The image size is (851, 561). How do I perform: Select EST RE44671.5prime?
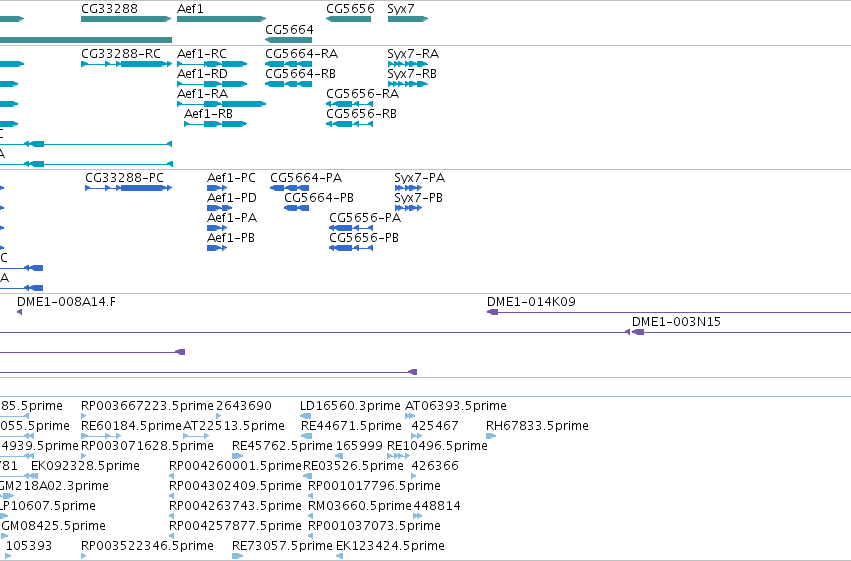(351, 426)
